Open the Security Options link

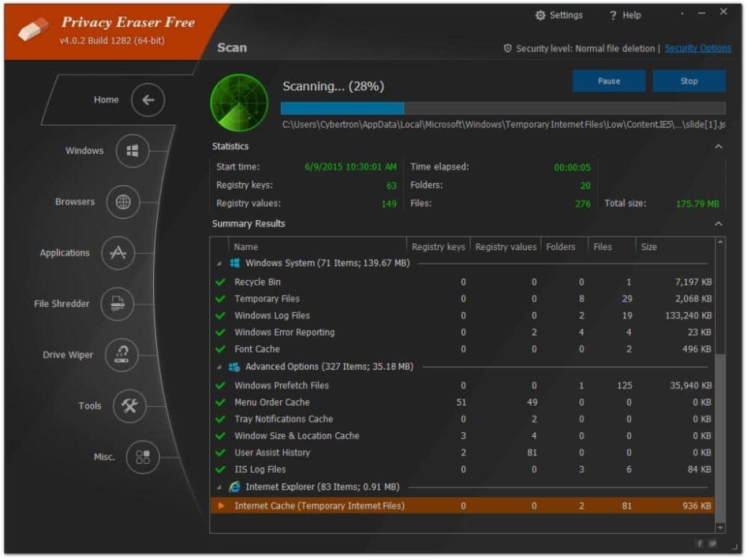pyautogui.click(x=697, y=48)
